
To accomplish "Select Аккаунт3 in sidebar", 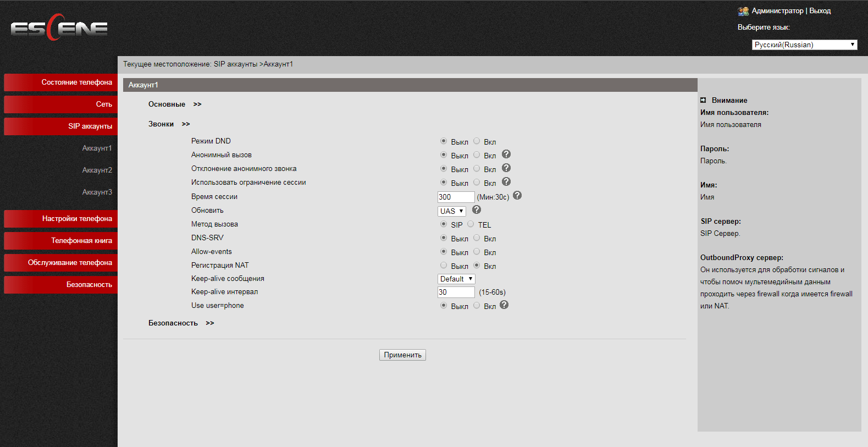I will [x=97, y=192].
